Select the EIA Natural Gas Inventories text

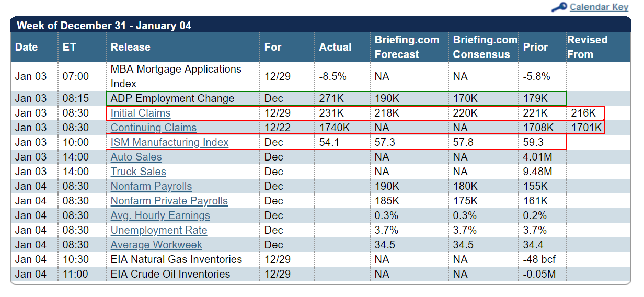(177, 259)
